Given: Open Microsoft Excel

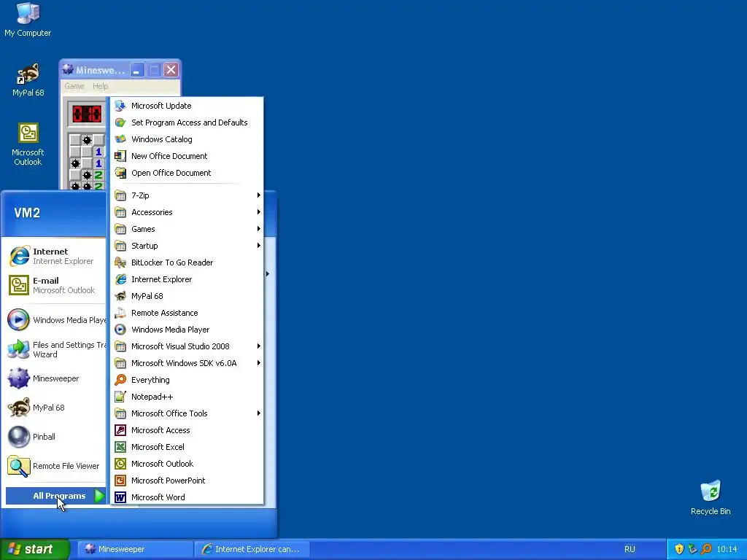Looking at the screenshot, I should click(187, 447).
